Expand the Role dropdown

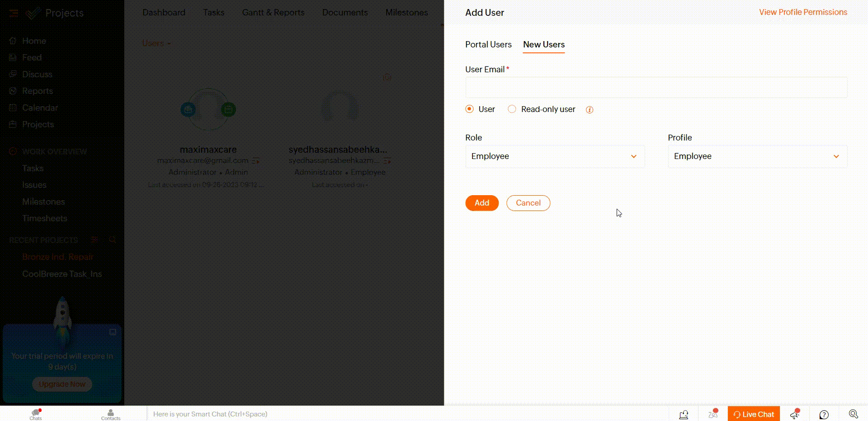(x=555, y=156)
